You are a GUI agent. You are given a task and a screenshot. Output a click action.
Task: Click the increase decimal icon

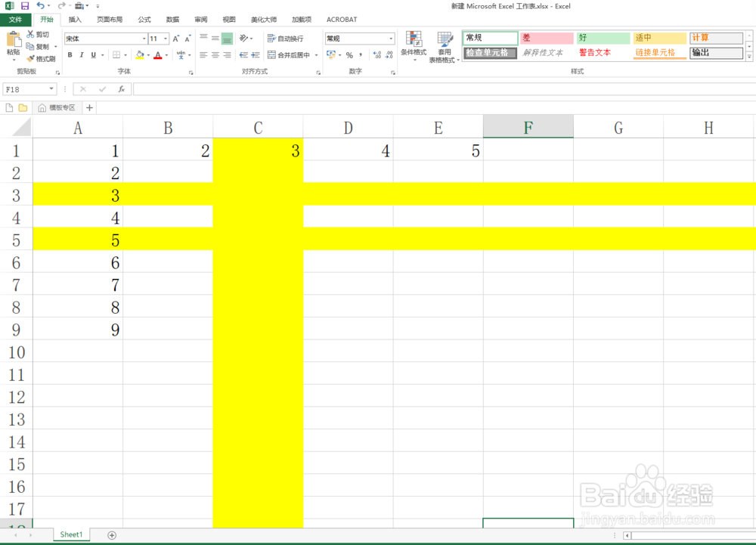pos(377,55)
